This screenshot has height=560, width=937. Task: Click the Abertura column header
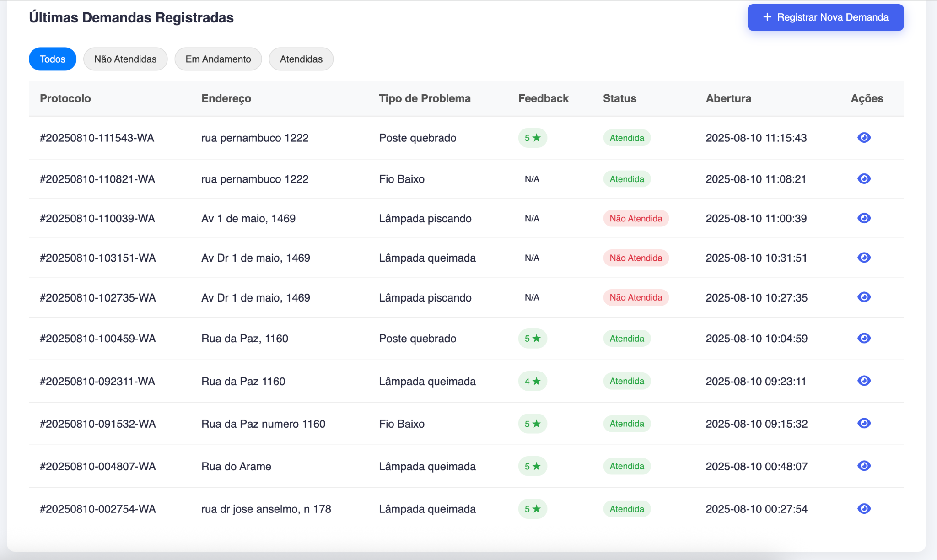tap(728, 98)
